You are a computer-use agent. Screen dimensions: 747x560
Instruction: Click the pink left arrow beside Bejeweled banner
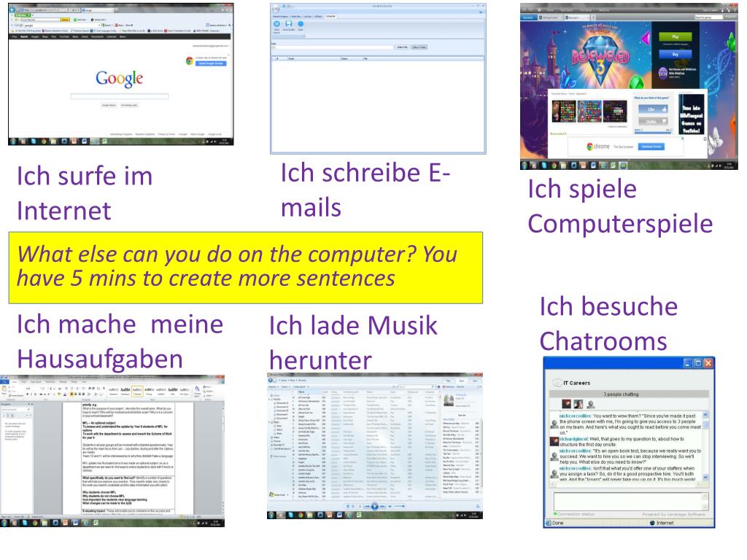pyautogui.click(x=646, y=39)
